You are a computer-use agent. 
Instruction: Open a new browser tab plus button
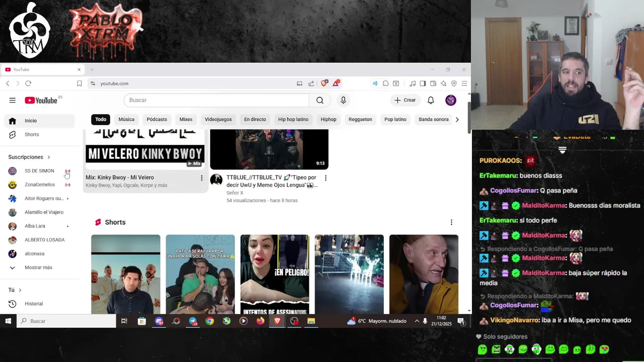point(92,69)
